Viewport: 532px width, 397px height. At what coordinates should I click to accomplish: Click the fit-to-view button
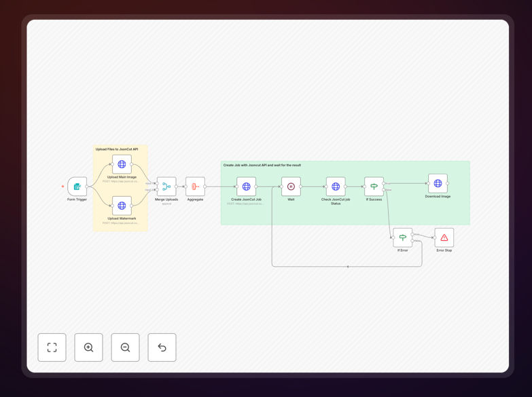52,347
